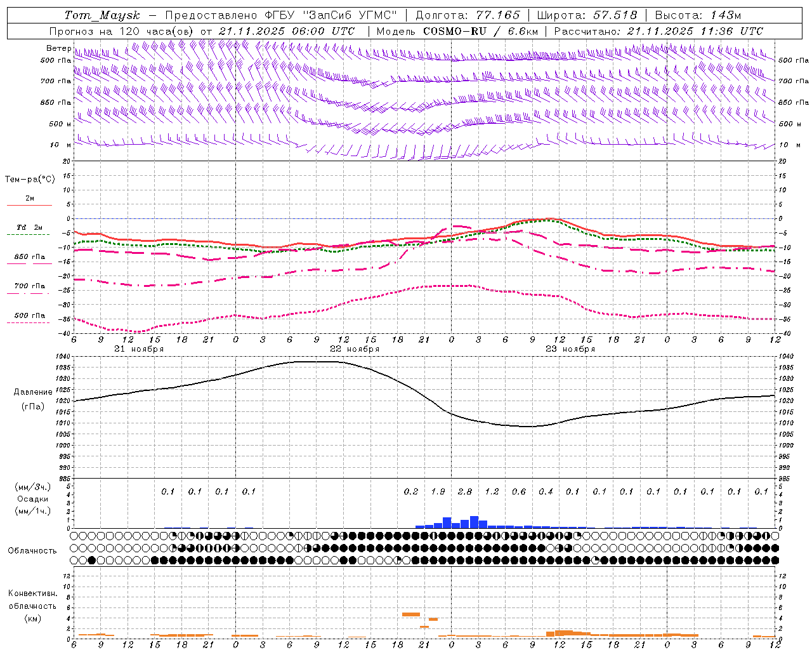
Task: Click the 1.9 three-hour precipitation value
Action: tap(438, 492)
